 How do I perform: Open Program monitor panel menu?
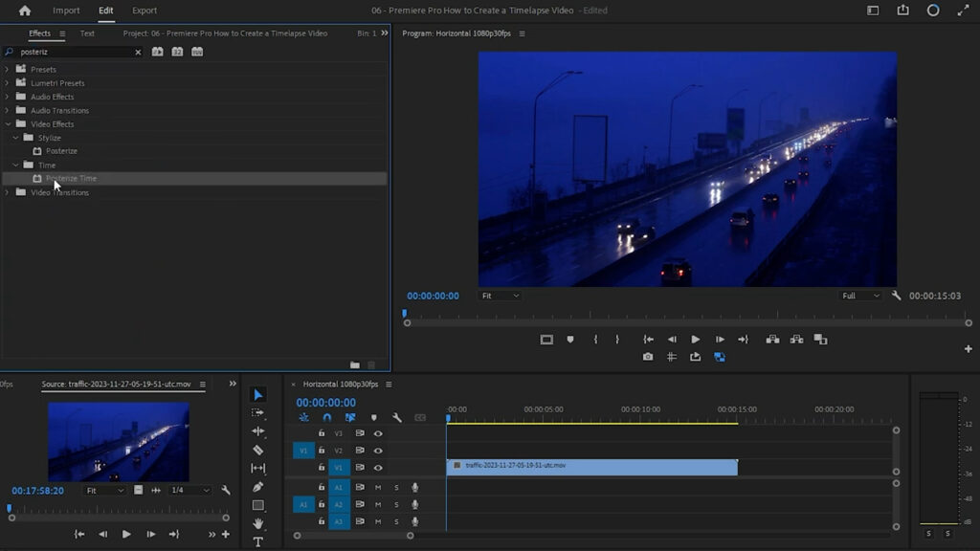point(522,33)
